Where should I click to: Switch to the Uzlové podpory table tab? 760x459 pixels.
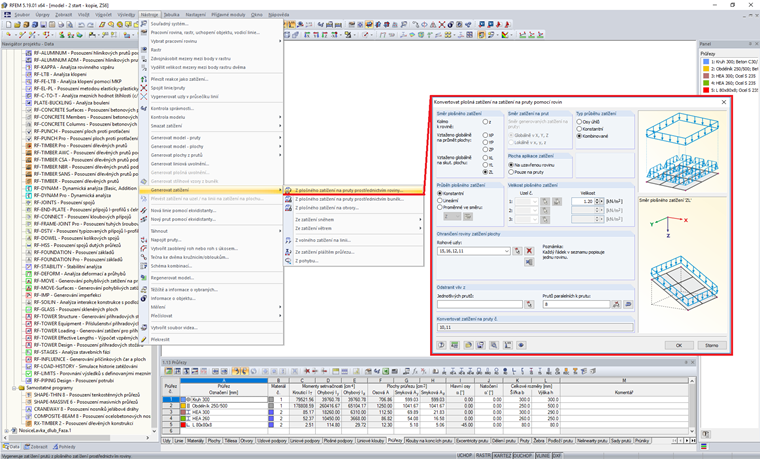tap(271, 441)
